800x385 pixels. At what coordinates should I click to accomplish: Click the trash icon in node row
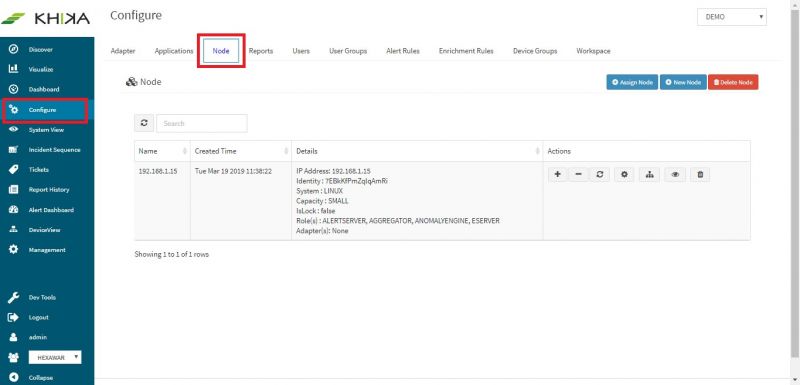(700, 174)
